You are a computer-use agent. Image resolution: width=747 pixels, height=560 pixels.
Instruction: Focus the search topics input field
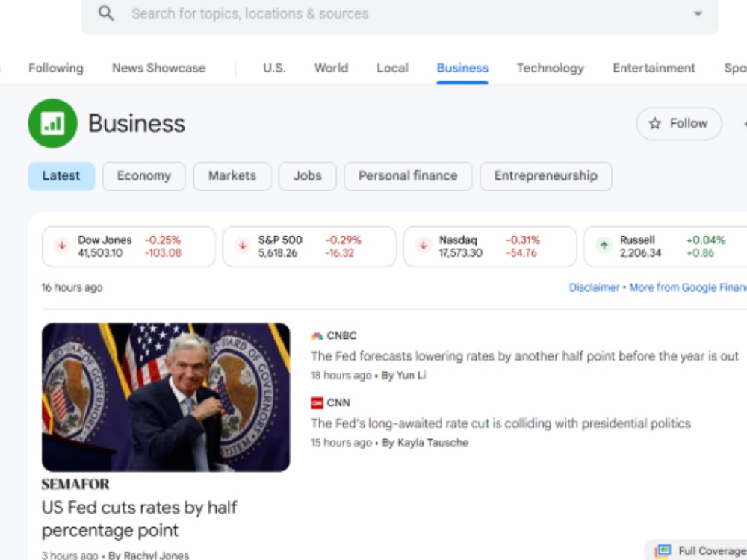pos(400,13)
